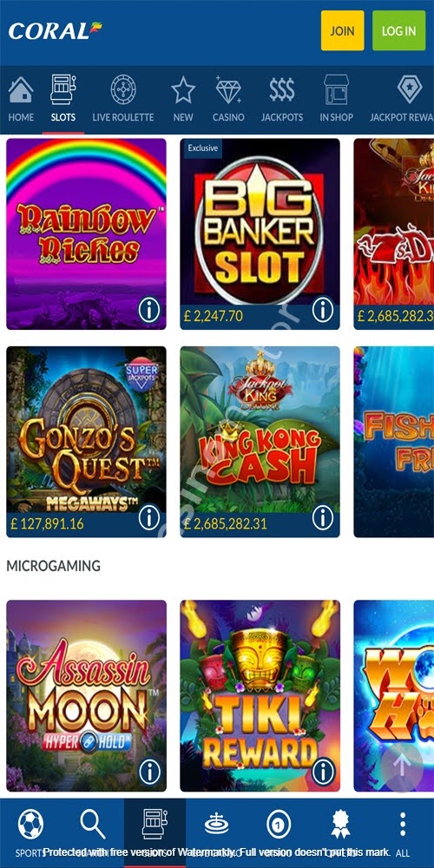
Task: Show info for Gonzo's Quest Megaways
Action: [149, 517]
